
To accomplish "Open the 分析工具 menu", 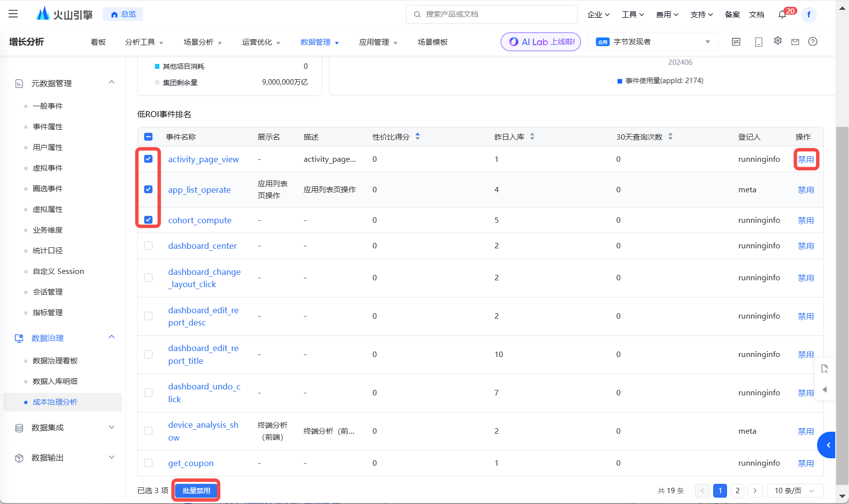I will point(144,42).
